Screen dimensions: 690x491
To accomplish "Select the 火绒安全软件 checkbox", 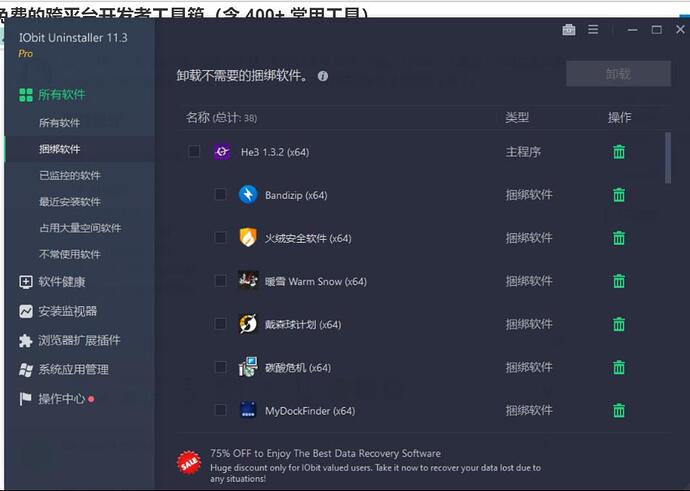I will (x=220, y=237).
